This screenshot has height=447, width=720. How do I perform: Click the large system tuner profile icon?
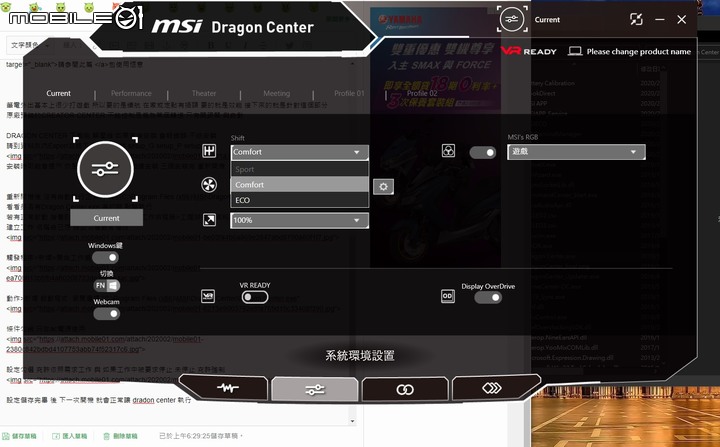pos(106,170)
